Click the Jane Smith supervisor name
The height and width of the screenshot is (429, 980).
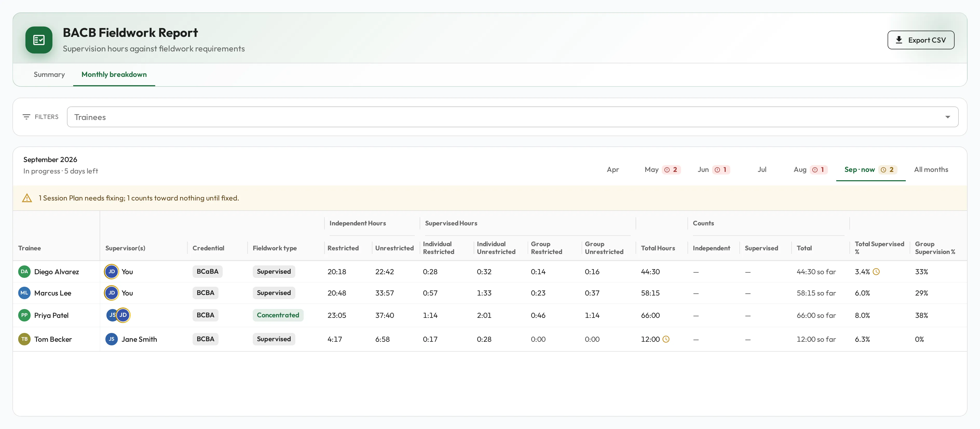[139, 339]
